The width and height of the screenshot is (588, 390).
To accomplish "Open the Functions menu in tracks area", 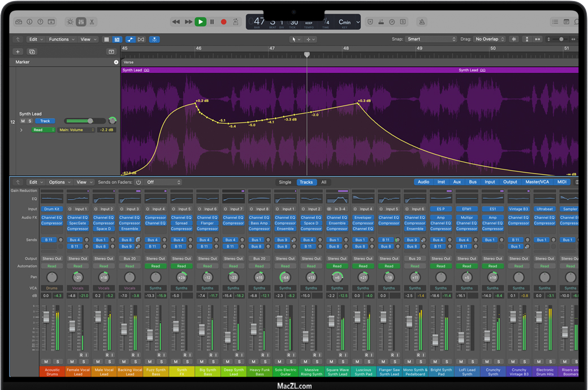I will [60, 40].
